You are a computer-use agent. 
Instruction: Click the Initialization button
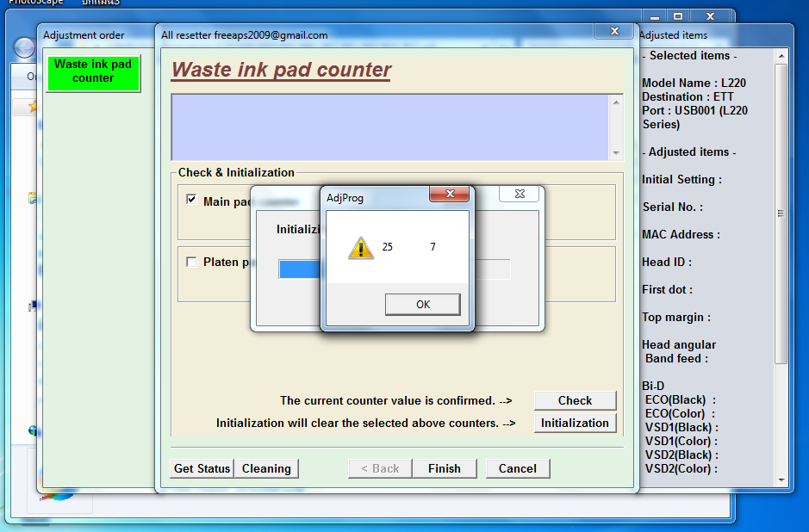click(x=575, y=423)
